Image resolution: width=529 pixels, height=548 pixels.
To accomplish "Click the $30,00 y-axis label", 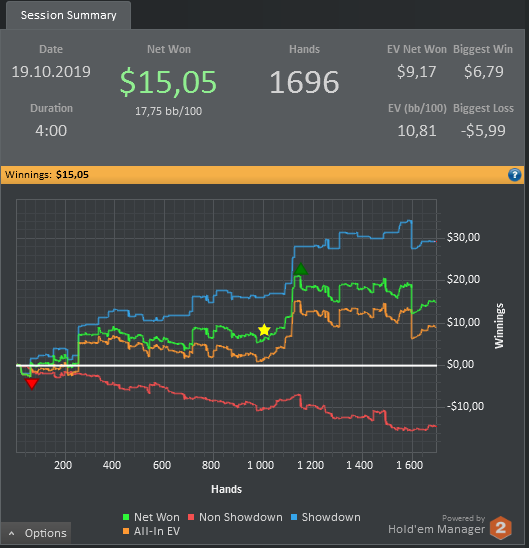I will coord(463,237).
